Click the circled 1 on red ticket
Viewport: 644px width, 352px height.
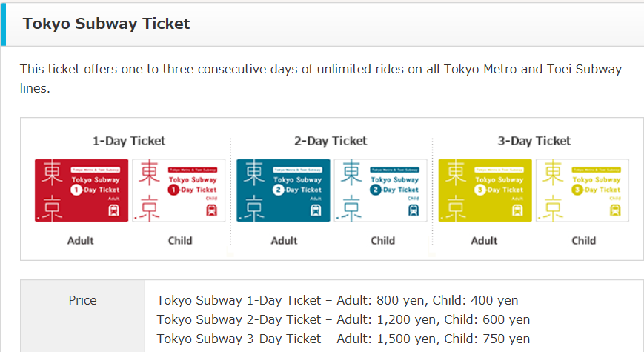click(76, 190)
